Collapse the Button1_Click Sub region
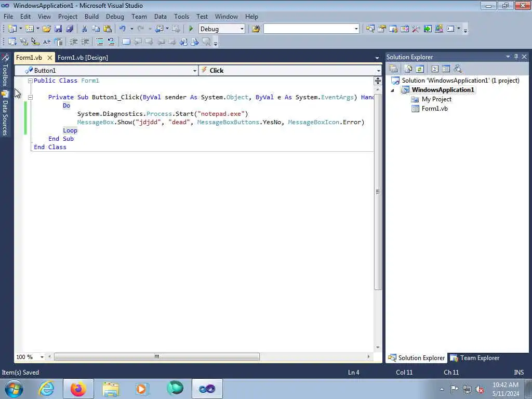This screenshot has height=399, width=532. coord(30,97)
